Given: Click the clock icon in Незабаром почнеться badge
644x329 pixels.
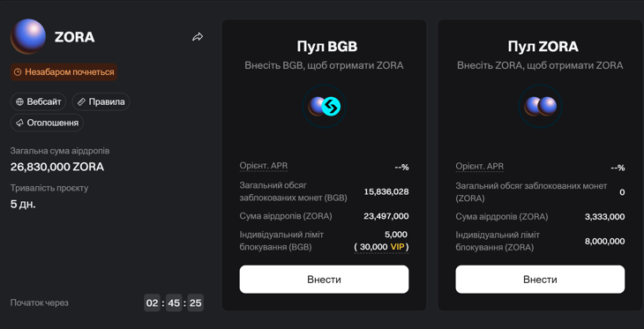Looking at the screenshot, I should tap(18, 72).
